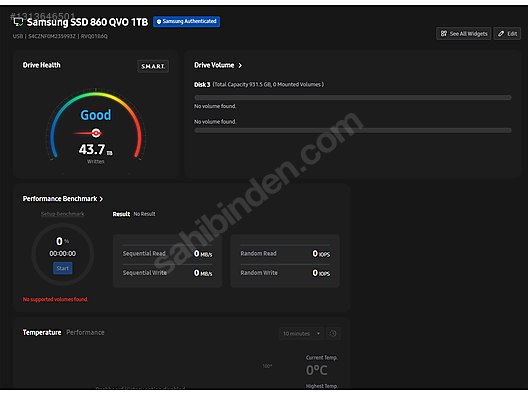Image resolution: width=528 pixels, height=396 pixels.
Task: Switch to the Temperature tab
Action: point(42,332)
